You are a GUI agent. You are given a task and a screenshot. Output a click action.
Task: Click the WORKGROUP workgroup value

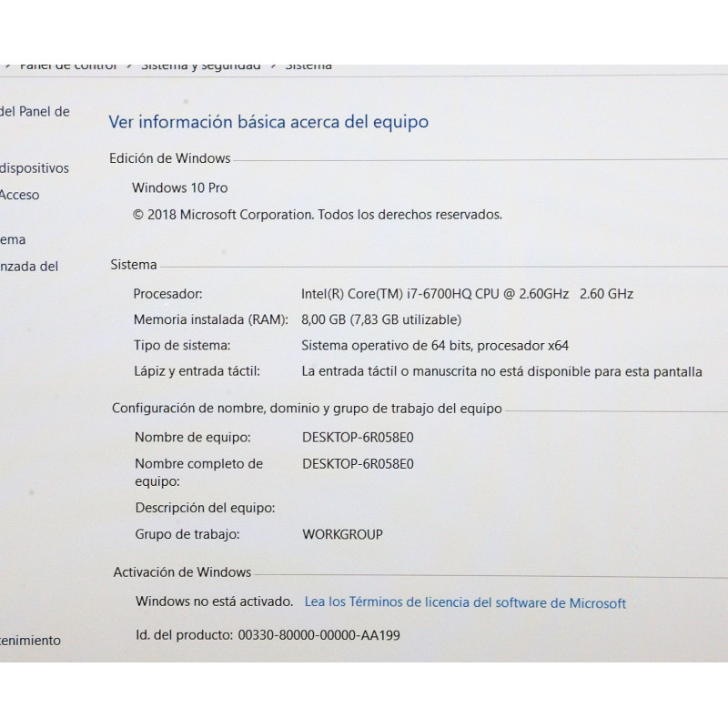[x=342, y=534]
